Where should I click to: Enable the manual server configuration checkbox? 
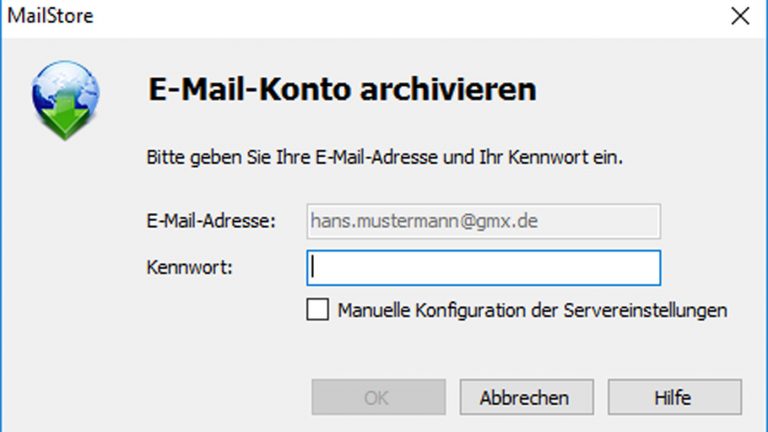(x=317, y=310)
